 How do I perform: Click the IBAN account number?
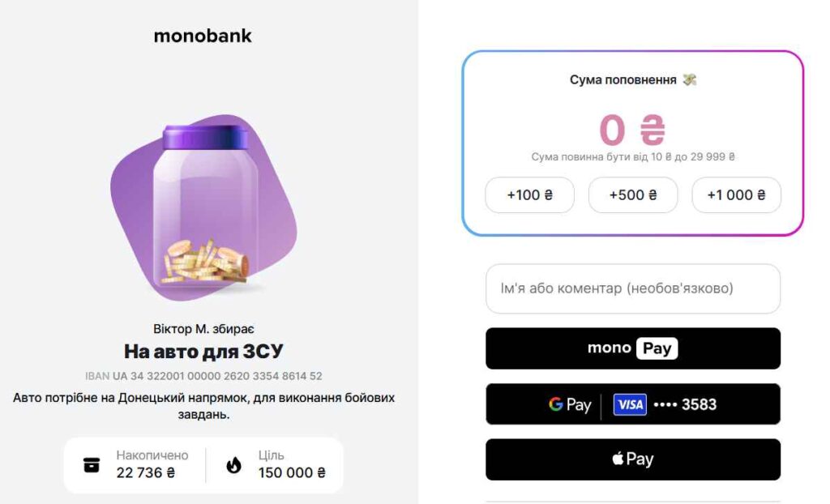click(x=216, y=376)
